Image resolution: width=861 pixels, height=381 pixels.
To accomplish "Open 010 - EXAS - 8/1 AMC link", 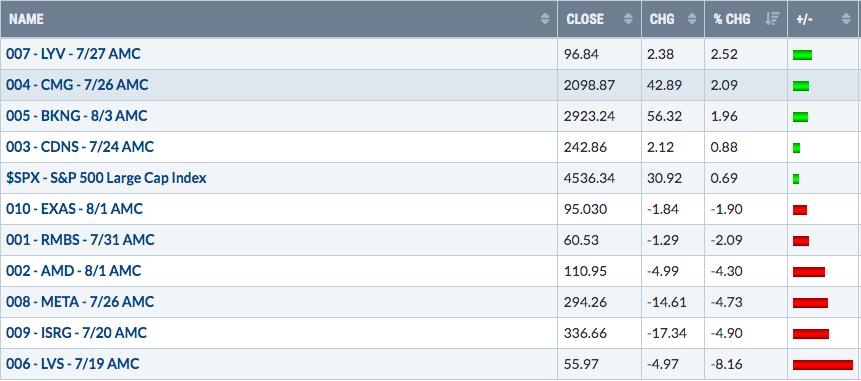I will coord(74,209).
